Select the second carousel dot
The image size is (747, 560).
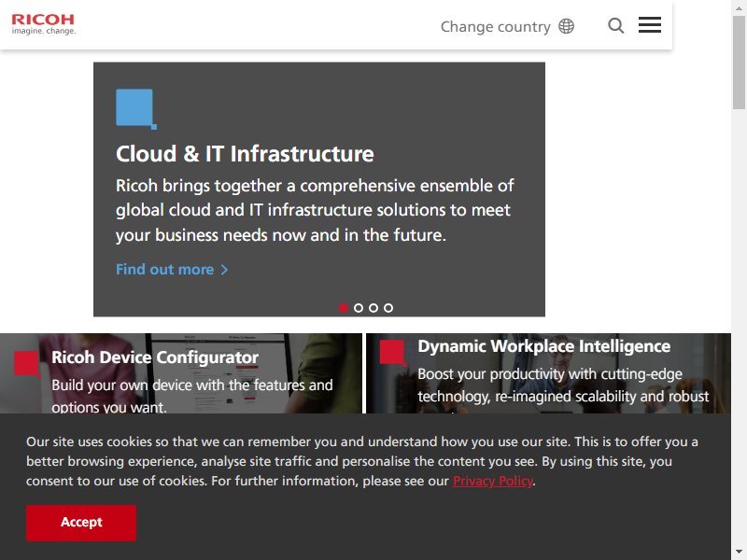click(x=359, y=308)
